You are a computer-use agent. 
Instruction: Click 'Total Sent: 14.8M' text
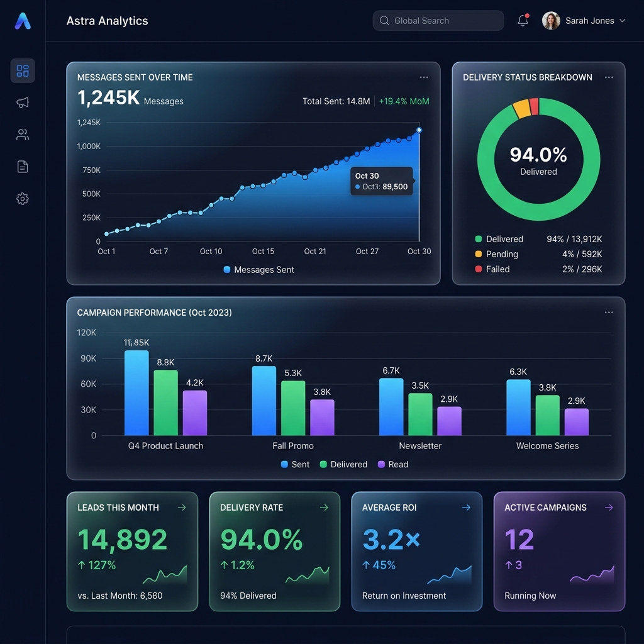(x=336, y=101)
